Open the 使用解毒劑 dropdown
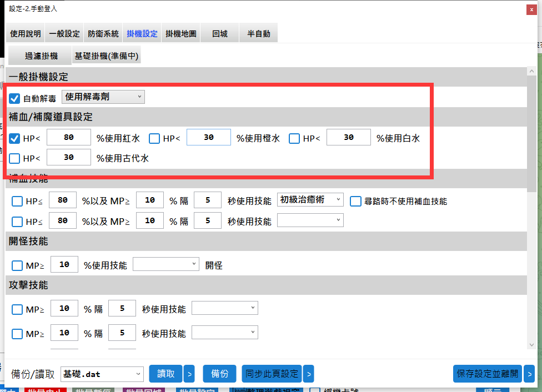Viewport: 542px width, 392px height. (103, 97)
